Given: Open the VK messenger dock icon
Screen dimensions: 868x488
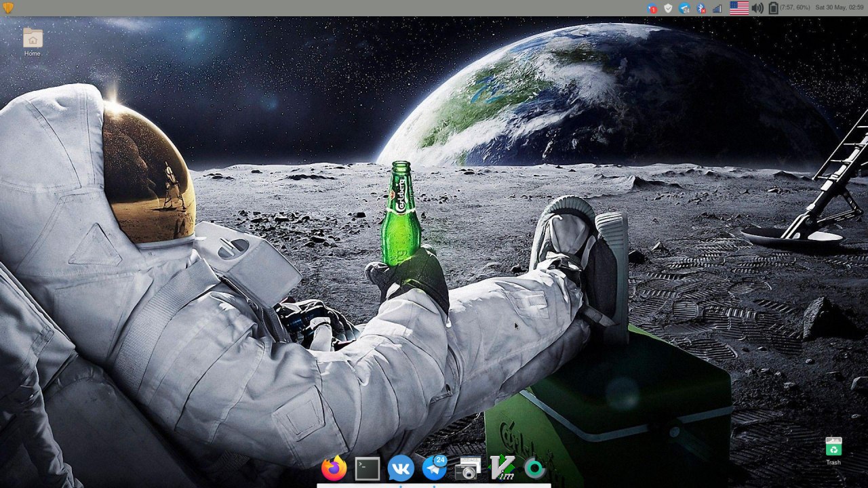Looking at the screenshot, I should tap(401, 468).
